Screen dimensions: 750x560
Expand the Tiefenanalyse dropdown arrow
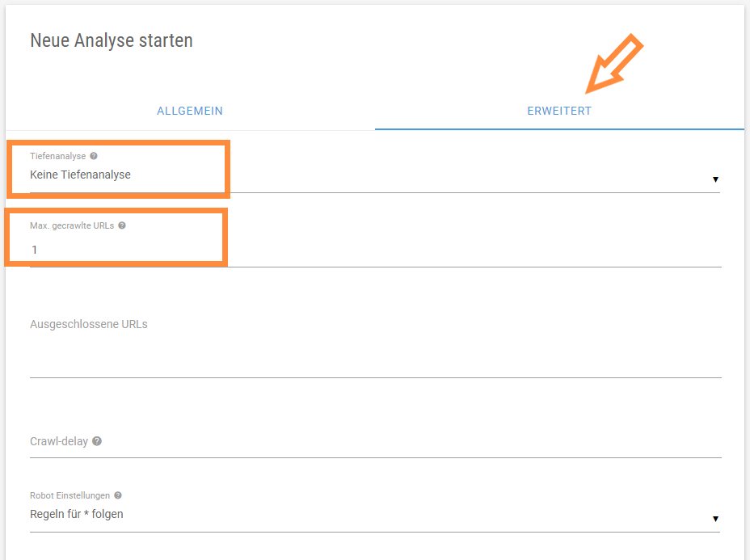click(715, 179)
